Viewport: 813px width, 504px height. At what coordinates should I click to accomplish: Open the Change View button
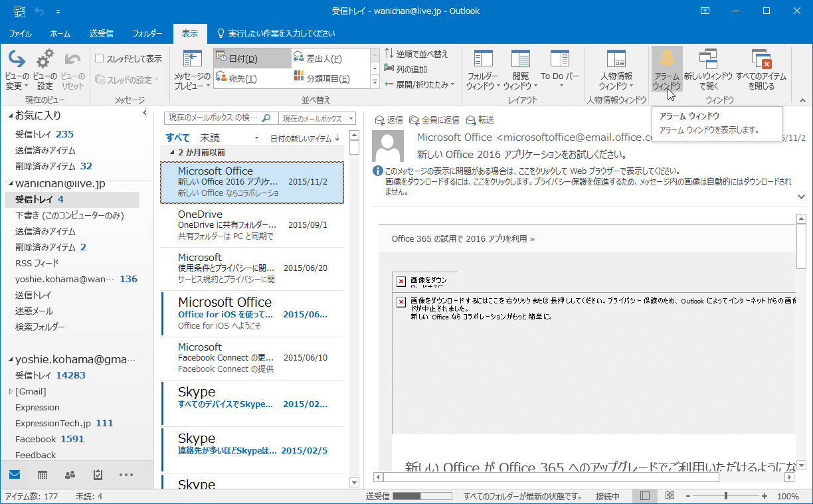click(x=17, y=70)
